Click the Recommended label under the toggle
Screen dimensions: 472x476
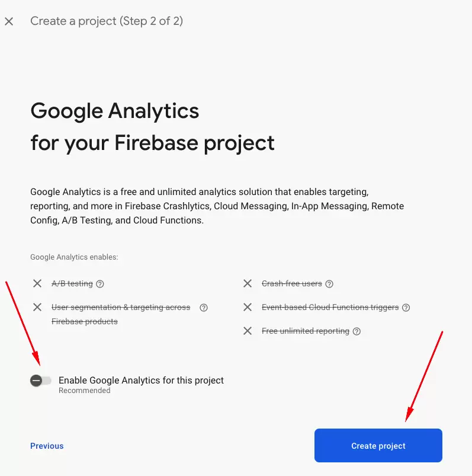pyautogui.click(x=84, y=391)
